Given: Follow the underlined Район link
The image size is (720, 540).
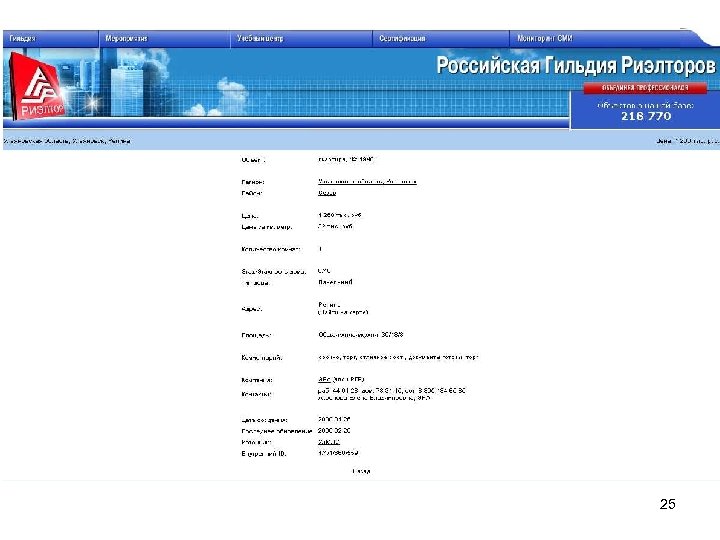Looking at the screenshot, I should pyautogui.click(x=327, y=193).
